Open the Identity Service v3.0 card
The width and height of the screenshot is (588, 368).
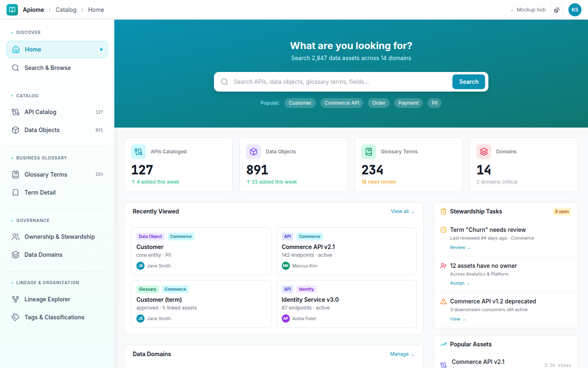(x=346, y=304)
